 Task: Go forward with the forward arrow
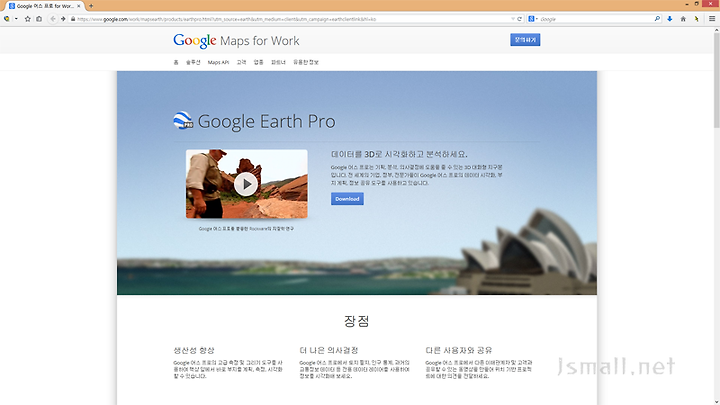pyautogui.click(x=63, y=19)
